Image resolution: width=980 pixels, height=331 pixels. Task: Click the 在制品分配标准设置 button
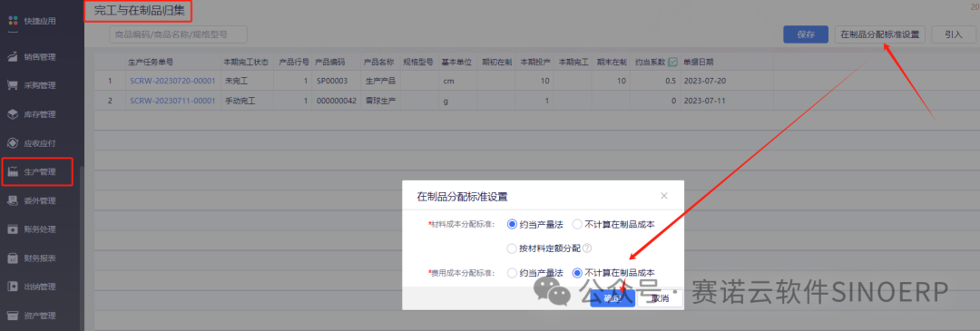880,34
